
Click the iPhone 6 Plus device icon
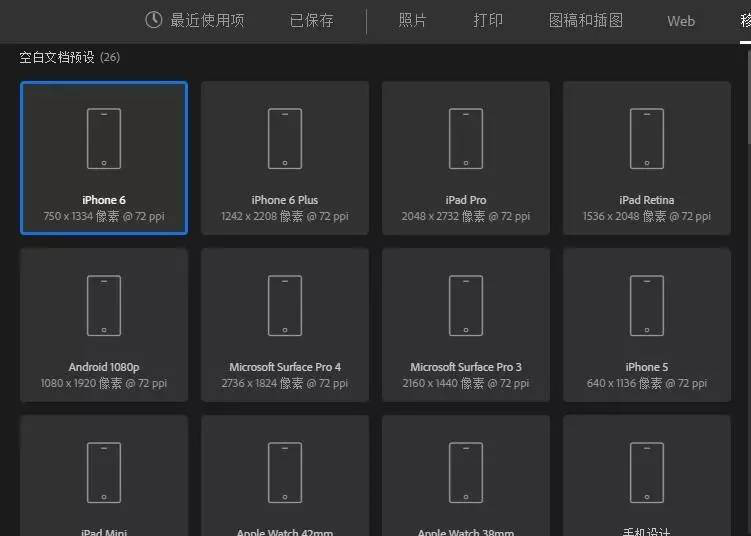[285, 138]
